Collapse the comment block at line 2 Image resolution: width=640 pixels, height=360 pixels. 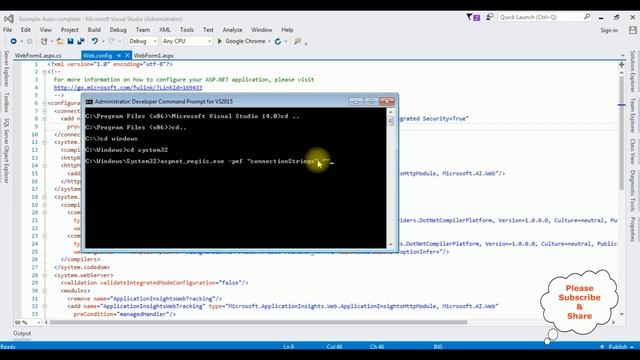coord(44,72)
